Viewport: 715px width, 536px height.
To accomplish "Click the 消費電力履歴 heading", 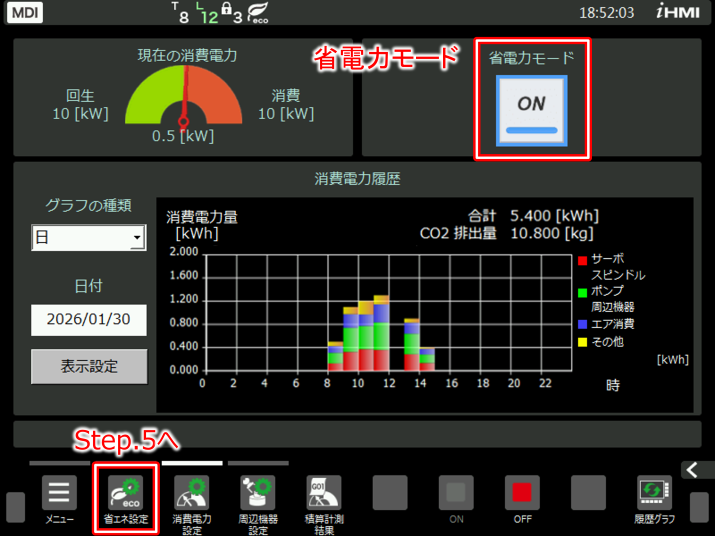I will pos(358,179).
